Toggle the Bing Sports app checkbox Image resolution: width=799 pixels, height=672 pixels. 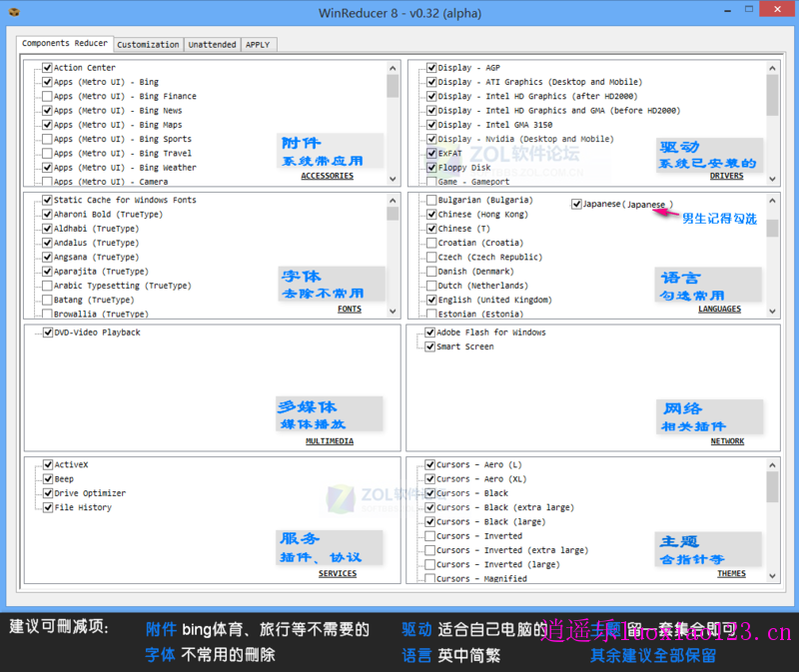(x=47, y=139)
